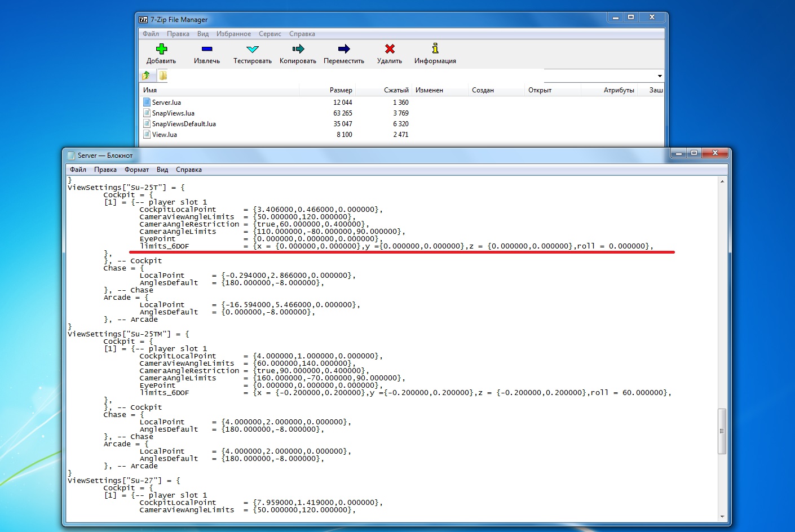Open the Правка menu in 7-Zip
Screen dimensions: 795x532
(178, 34)
